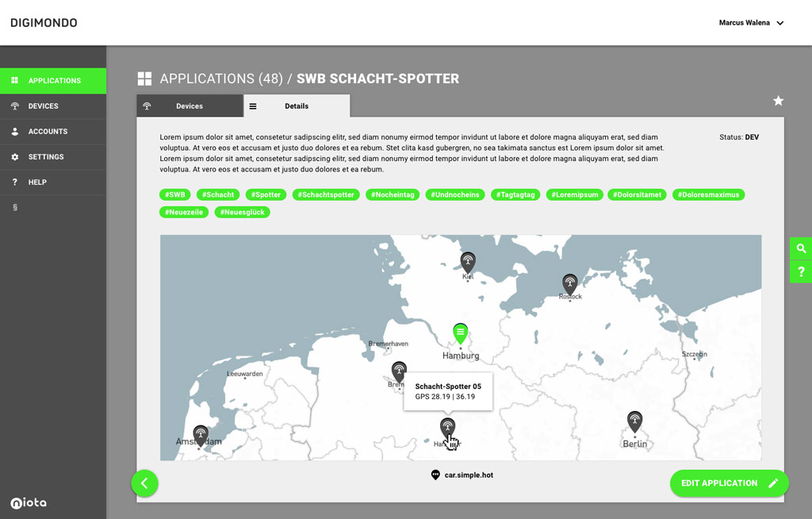Image resolution: width=812 pixels, height=519 pixels.
Task: Select the Details tab
Action: [x=297, y=106]
